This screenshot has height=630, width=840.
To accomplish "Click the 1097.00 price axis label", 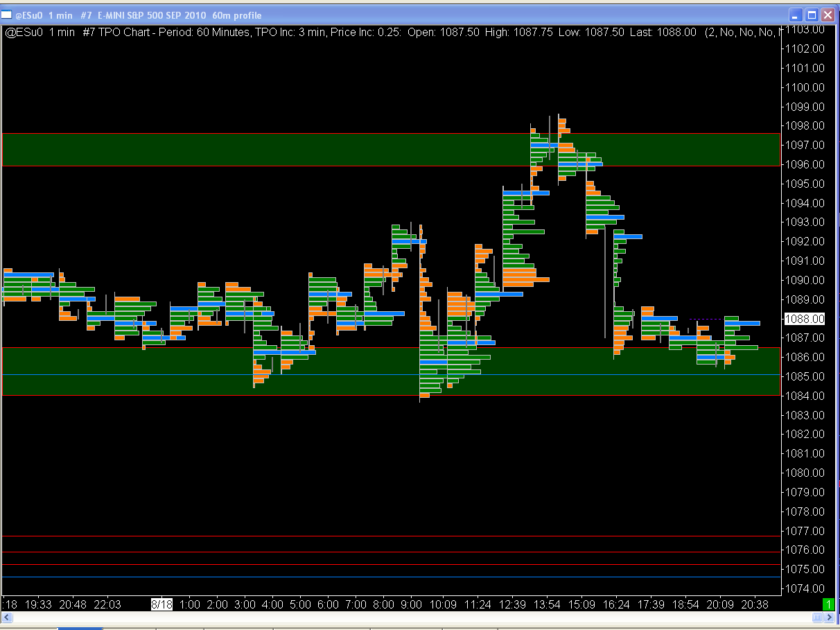I will tap(805, 145).
